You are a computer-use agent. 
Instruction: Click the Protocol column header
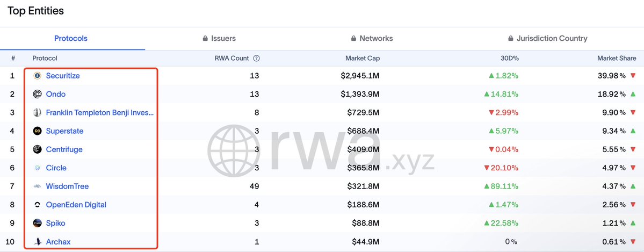click(45, 59)
